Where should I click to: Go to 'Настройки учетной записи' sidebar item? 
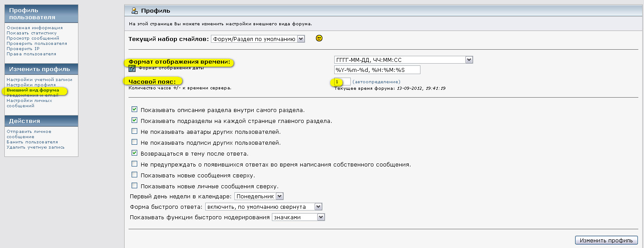tap(39, 80)
